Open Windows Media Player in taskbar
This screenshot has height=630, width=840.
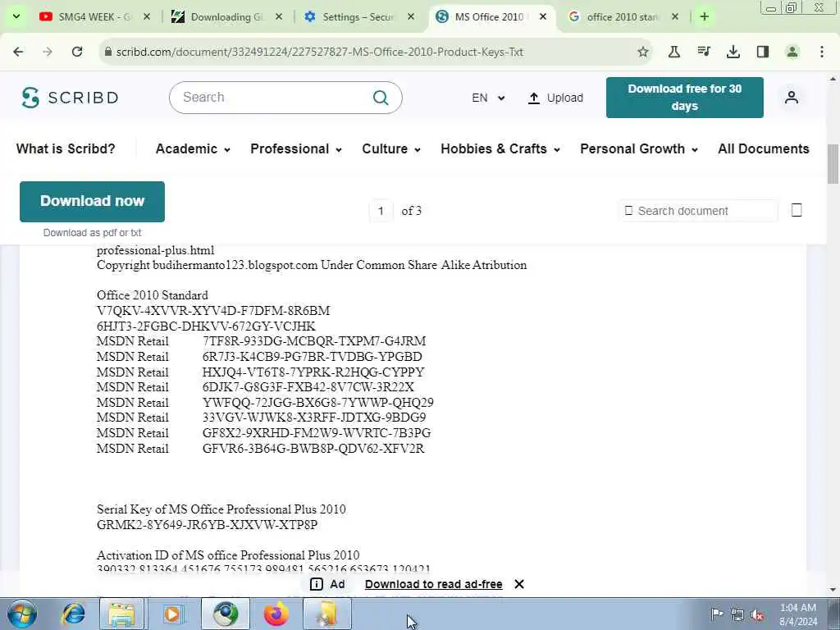click(172, 614)
